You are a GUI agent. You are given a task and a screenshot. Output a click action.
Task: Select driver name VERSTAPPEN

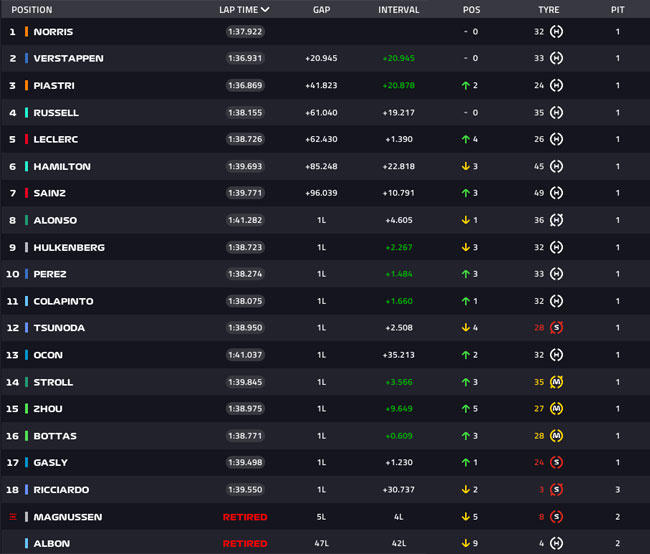pyautogui.click(x=68, y=58)
